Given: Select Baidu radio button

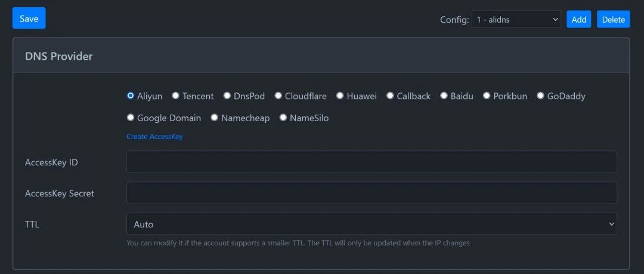Looking at the screenshot, I should [444, 96].
